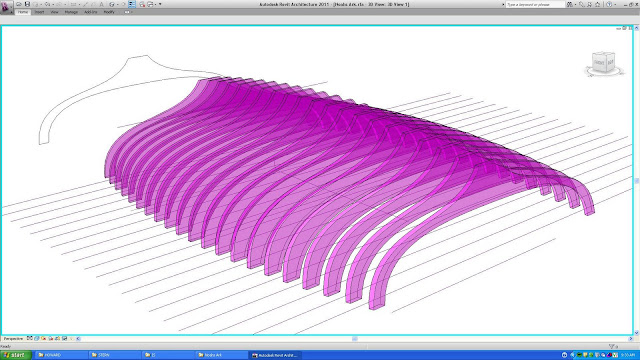
Task: Open the View ribbon tab
Action: click(x=54, y=12)
